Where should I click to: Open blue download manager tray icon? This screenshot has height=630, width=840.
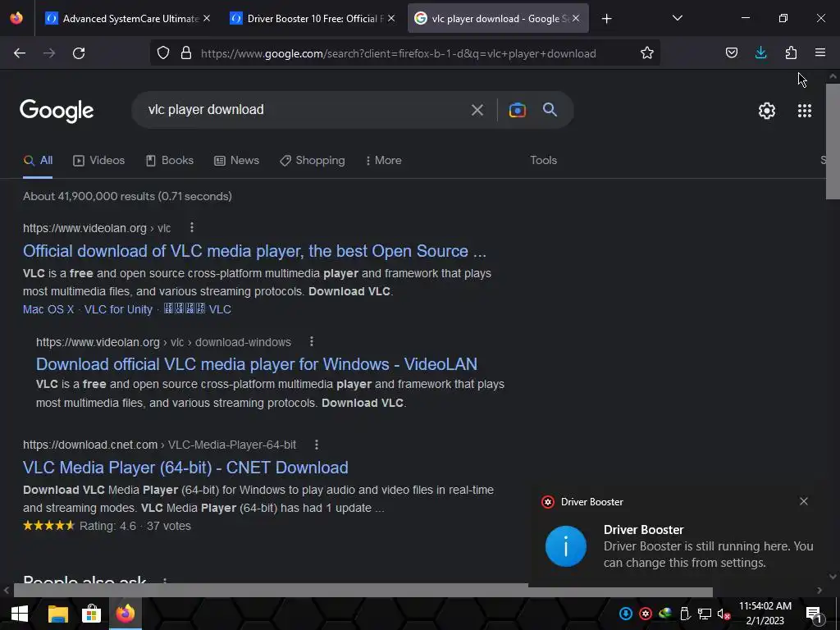click(x=626, y=614)
